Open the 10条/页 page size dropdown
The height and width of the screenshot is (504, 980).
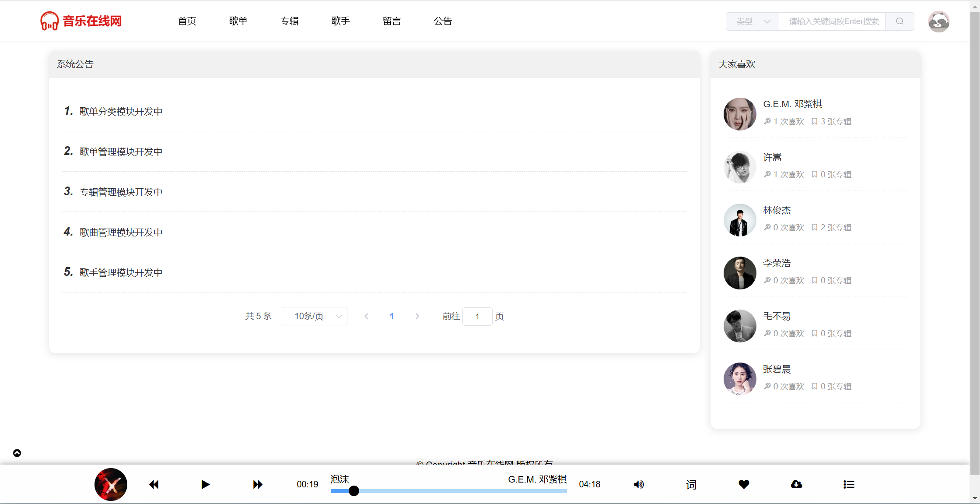coord(314,316)
